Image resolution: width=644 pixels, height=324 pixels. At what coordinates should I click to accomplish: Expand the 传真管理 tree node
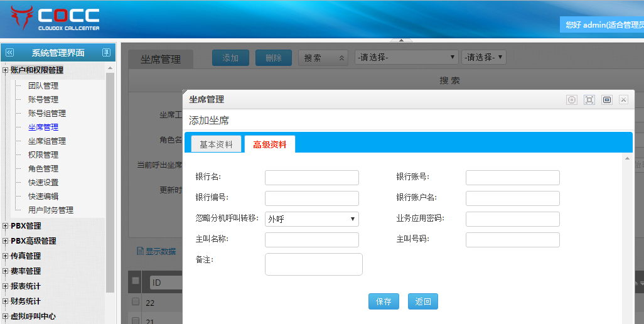[6, 256]
